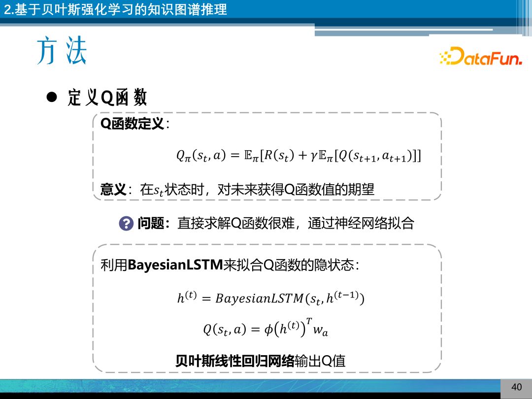Click the teal decorative footer banner
The image size is (532, 399).
pos(250,386)
